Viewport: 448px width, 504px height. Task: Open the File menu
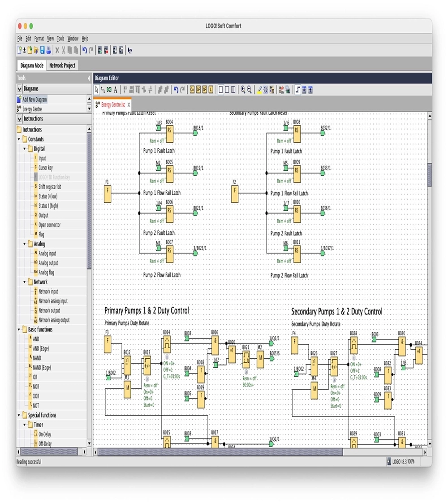coord(20,39)
